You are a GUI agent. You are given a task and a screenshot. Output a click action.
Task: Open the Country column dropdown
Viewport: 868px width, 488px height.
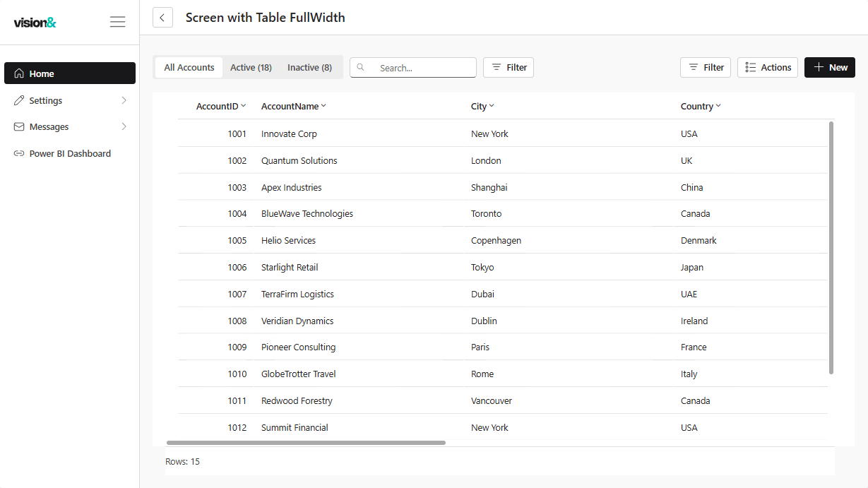click(x=718, y=106)
